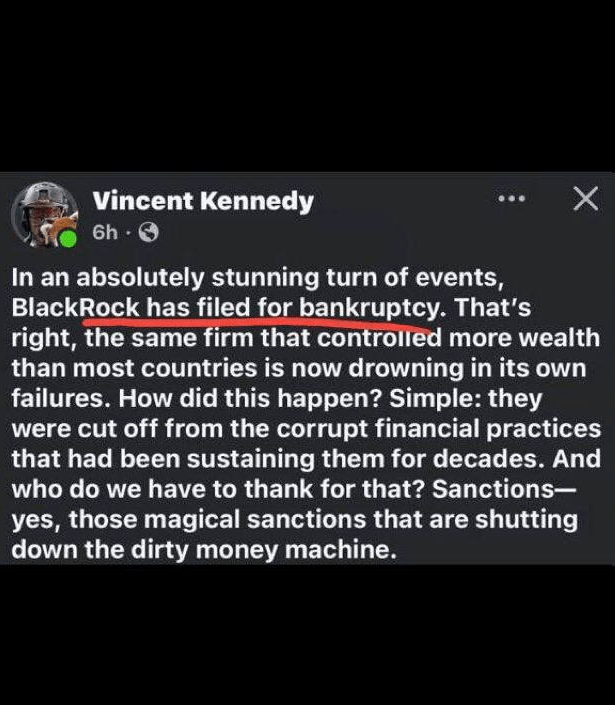Open Vincent Kennedy's profile picture
615x705 pixels.
44,214
